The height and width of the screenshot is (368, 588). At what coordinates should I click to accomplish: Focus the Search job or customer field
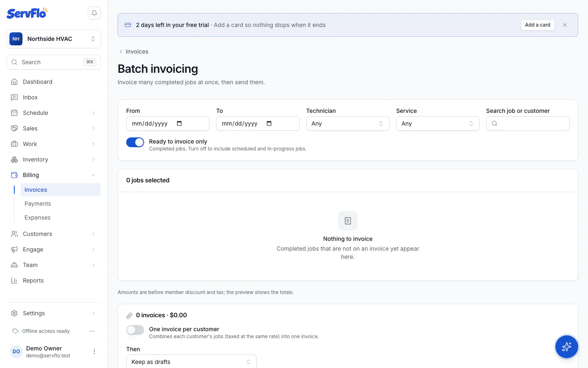[528, 123]
